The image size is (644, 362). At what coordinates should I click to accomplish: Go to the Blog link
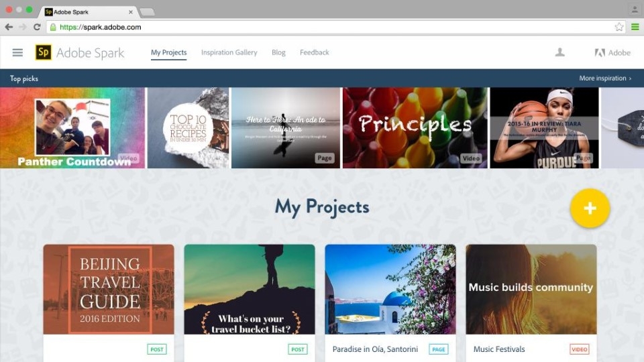point(278,52)
